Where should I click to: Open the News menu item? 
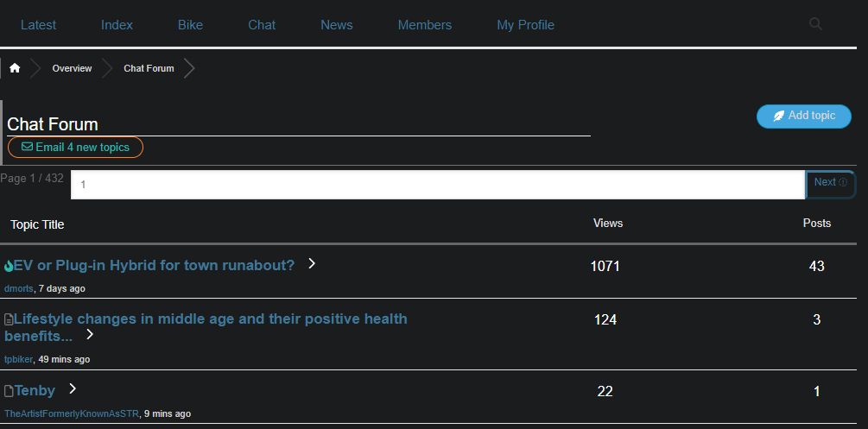[336, 25]
